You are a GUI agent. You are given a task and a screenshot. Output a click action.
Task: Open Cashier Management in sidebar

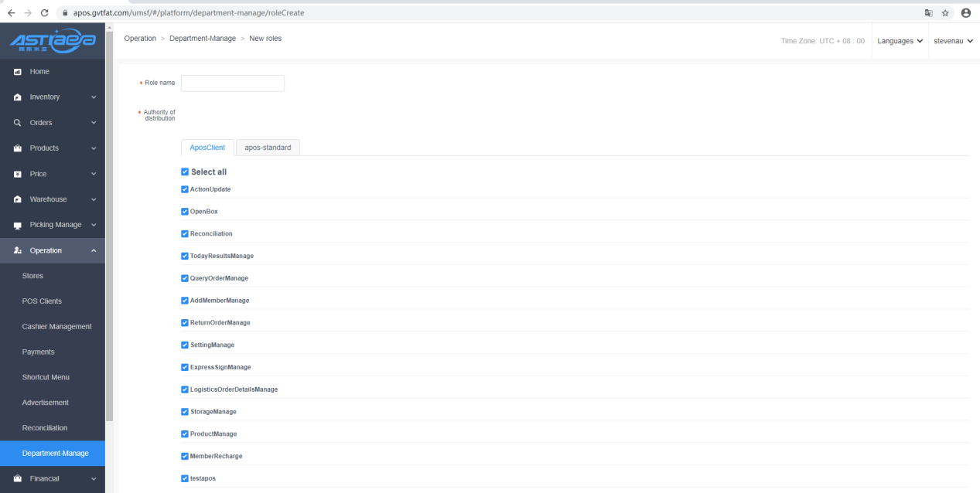pyautogui.click(x=56, y=327)
